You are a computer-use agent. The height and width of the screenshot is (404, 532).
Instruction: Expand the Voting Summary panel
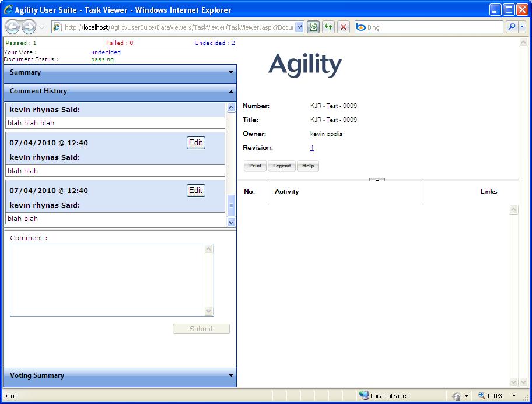[120, 375]
